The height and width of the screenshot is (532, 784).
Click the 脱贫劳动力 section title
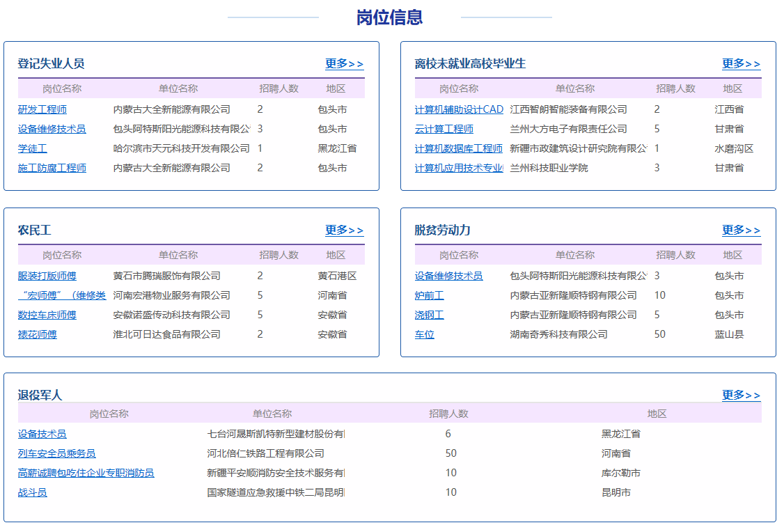tap(443, 230)
